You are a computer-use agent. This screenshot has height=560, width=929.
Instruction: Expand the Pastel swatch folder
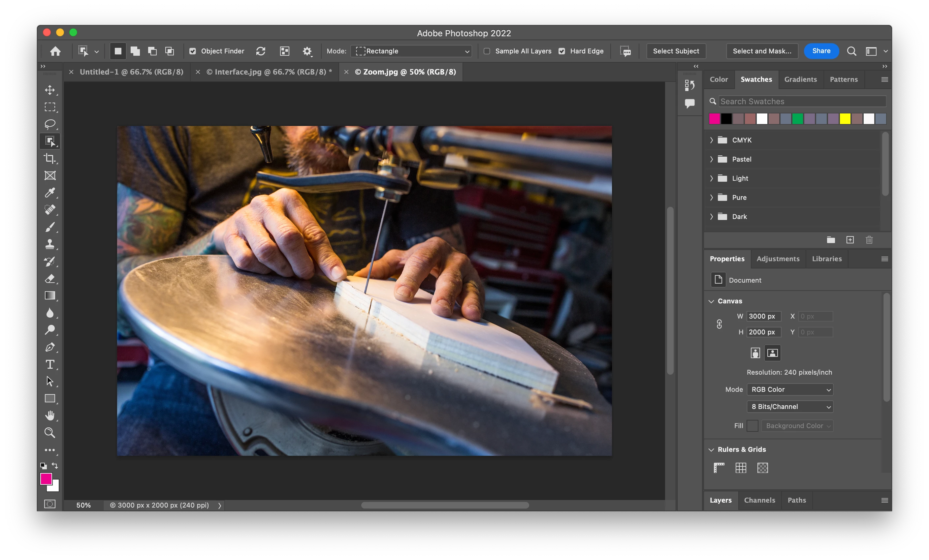pyautogui.click(x=712, y=159)
